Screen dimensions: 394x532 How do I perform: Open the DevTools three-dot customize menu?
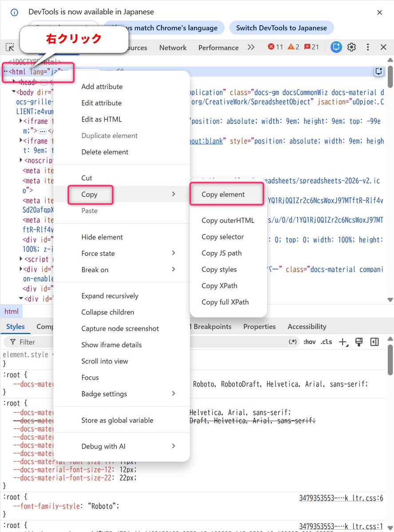pos(368,47)
